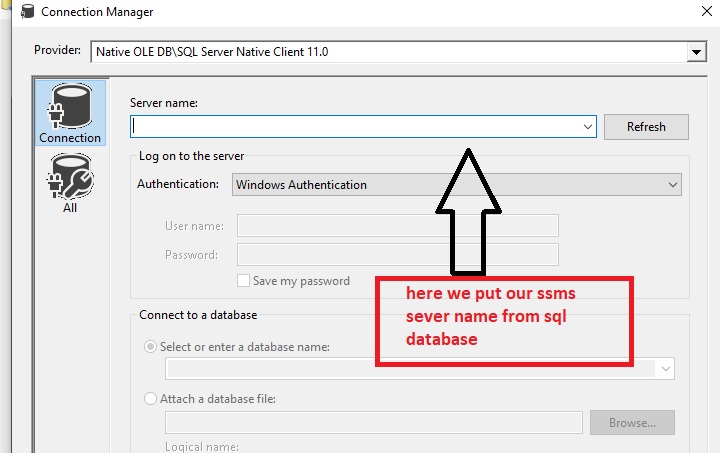Screen dimensions: 720x453
Task: Click the database file path field
Action: pos(374,422)
